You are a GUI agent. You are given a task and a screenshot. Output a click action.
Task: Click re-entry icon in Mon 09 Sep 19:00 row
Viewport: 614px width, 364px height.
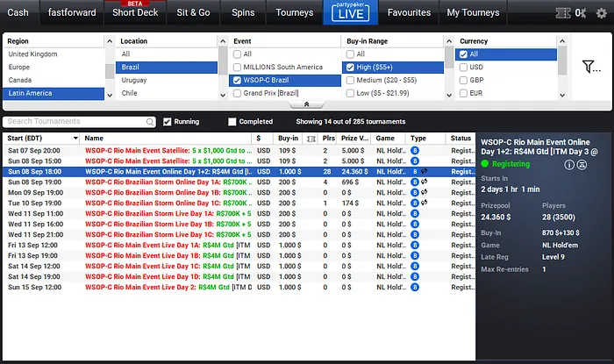click(424, 192)
